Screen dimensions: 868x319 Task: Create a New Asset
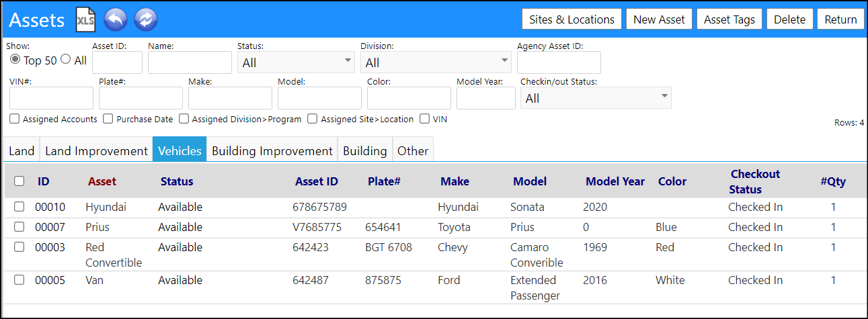(659, 19)
